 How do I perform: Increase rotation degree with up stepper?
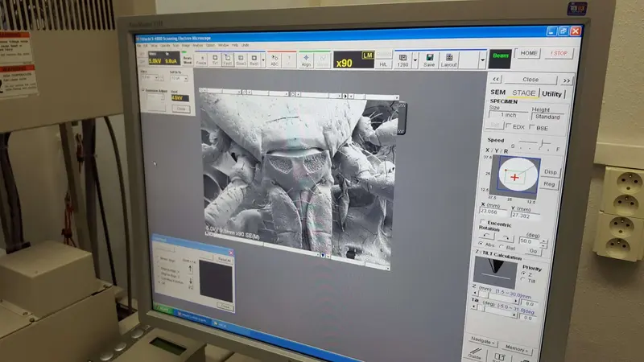[544, 241]
